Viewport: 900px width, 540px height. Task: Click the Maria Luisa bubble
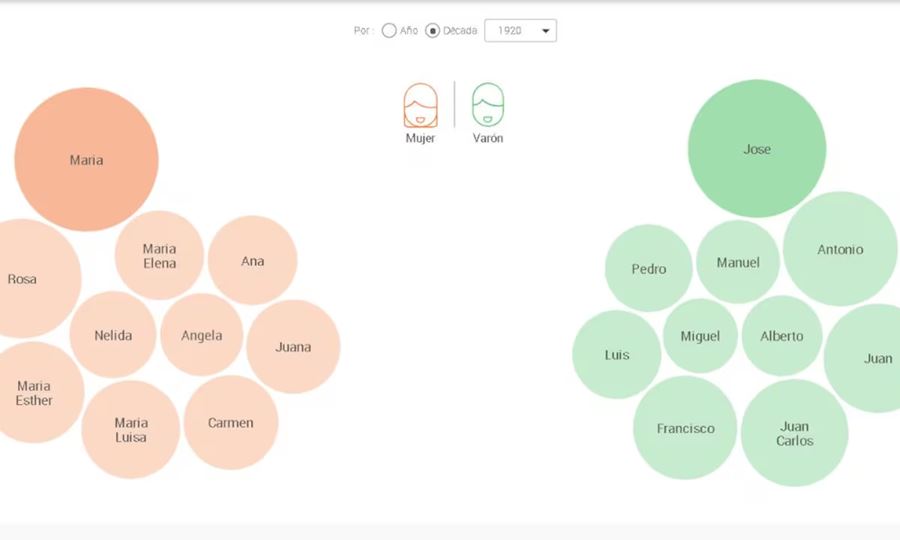point(130,430)
